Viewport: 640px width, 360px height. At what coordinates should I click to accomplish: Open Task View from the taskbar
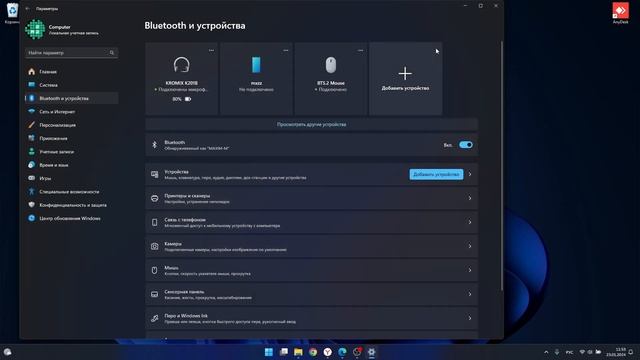pos(284,352)
